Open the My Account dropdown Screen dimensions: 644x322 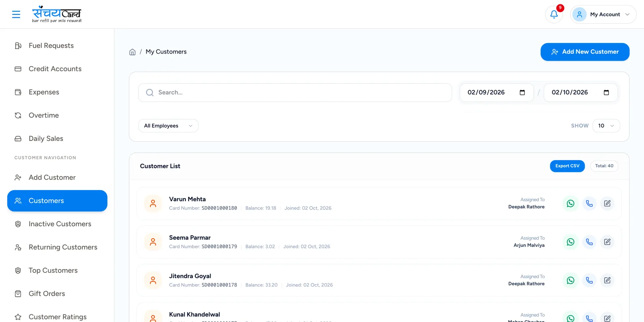[x=603, y=14]
